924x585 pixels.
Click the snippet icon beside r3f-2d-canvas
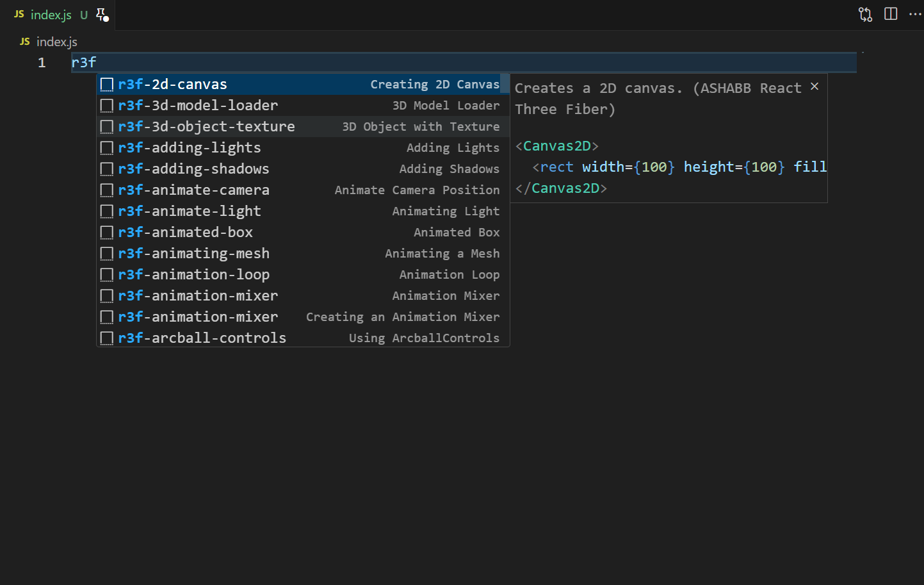[x=107, y=85]
